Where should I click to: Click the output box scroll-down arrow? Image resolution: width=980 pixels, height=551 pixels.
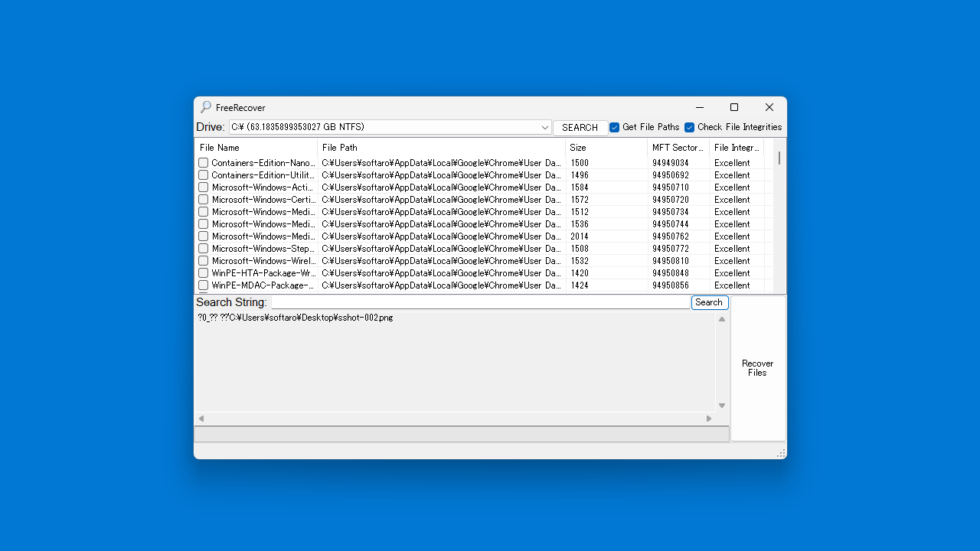(722, 406)
